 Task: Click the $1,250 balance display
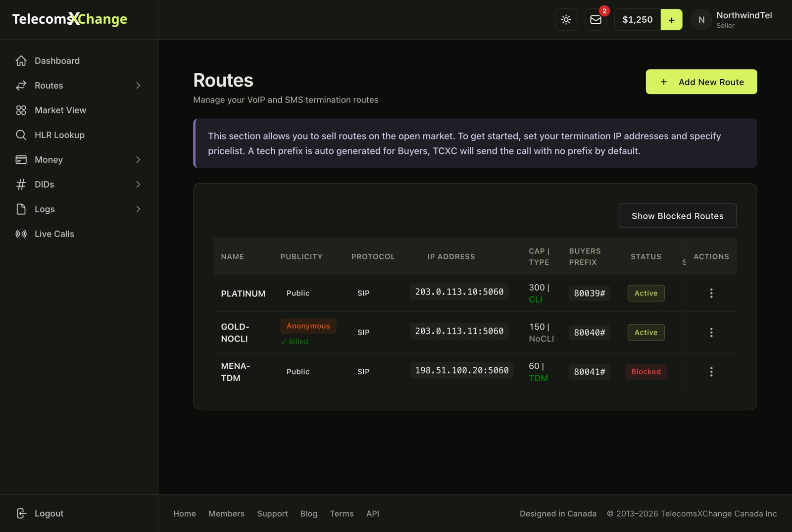coord(638,20)
